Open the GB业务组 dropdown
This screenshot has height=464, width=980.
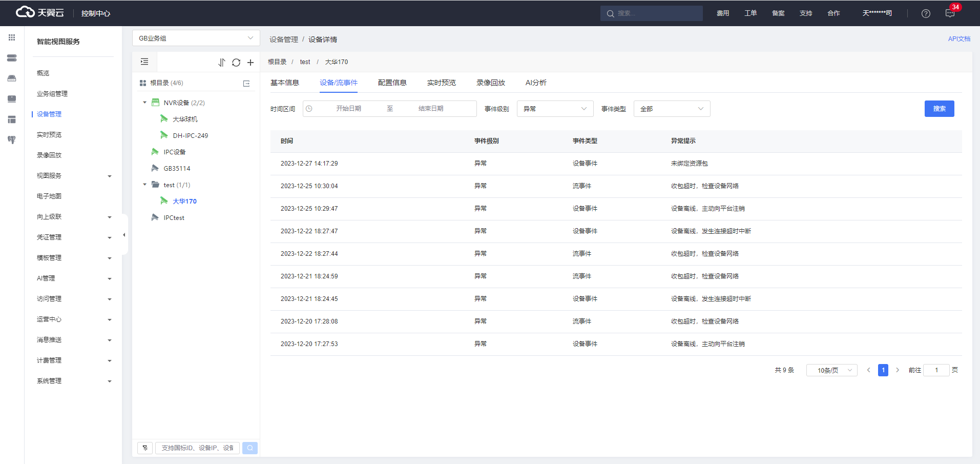pos(196,38)
